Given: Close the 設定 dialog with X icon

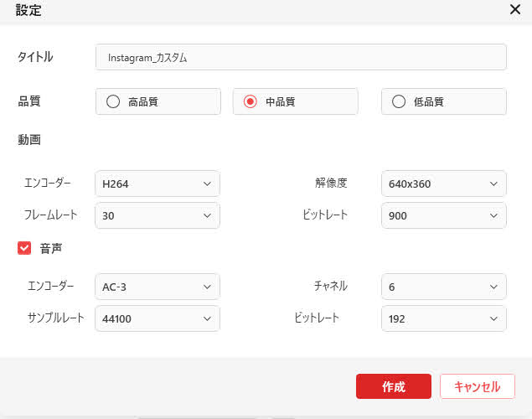Looking at the screenshot, I should [515, 9].
